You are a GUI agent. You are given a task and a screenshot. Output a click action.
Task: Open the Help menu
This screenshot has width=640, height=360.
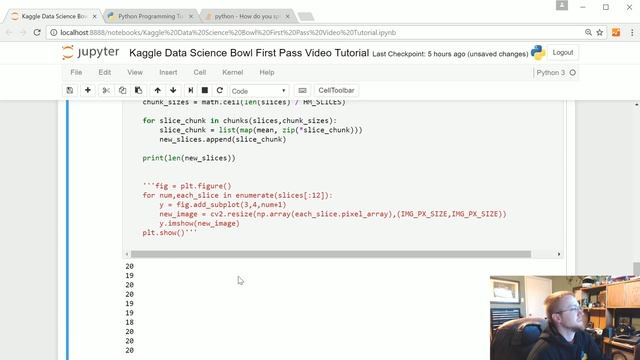point(267,72)
